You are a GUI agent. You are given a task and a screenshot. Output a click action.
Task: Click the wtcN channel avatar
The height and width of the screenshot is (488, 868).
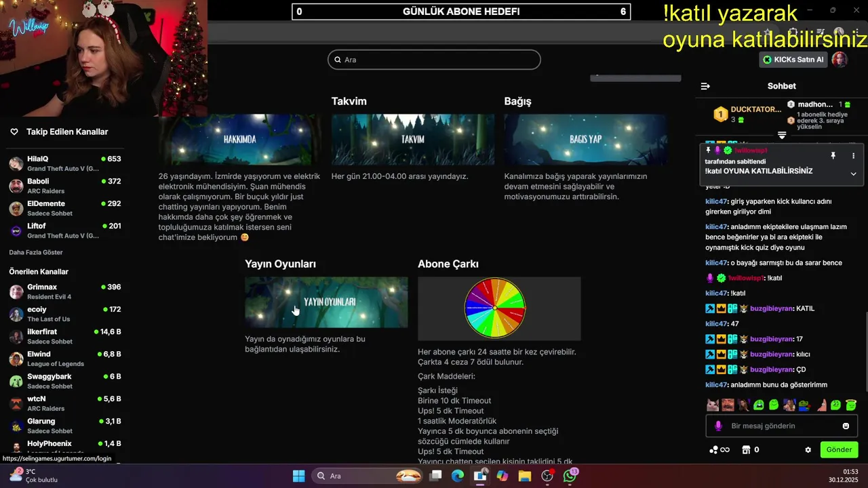click(x=16, y=403)
